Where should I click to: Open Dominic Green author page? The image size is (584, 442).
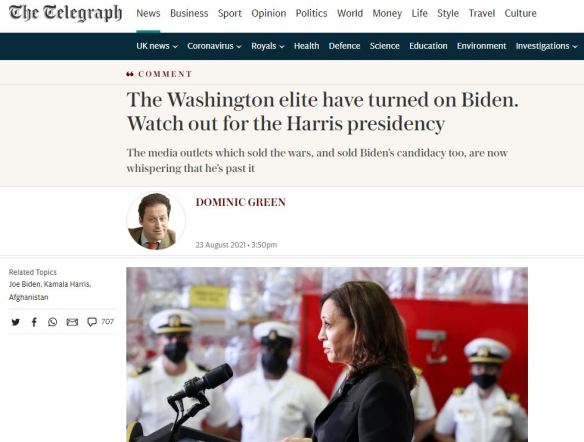pos(241,202)
